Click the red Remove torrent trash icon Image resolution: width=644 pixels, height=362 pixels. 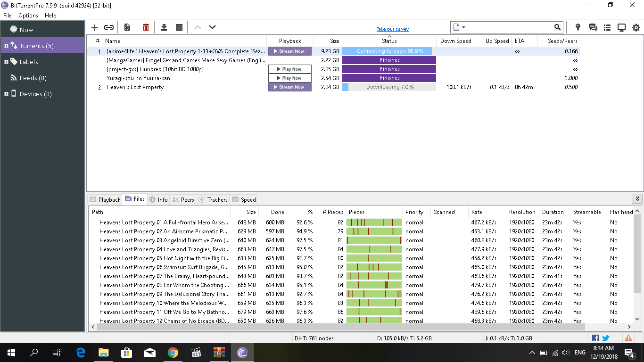(x=146, y=27)
